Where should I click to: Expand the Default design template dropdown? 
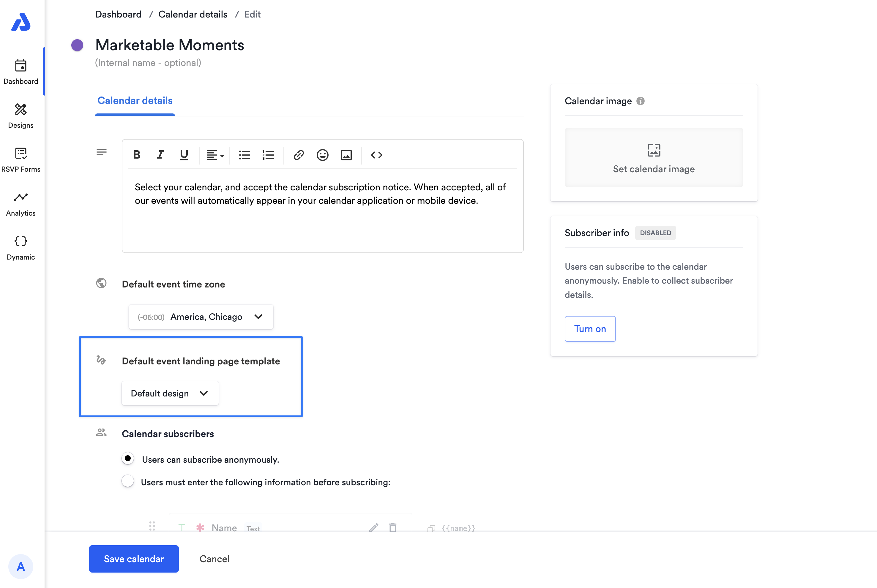[170, 393]
